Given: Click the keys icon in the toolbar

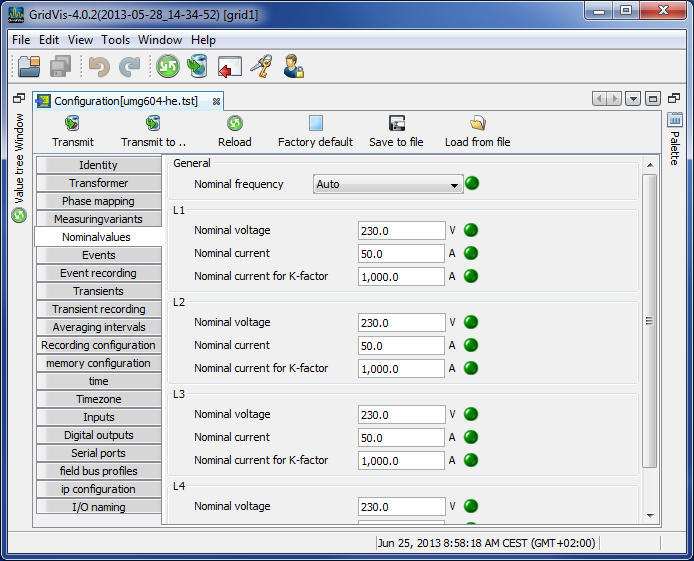Looking at the screenshot, I should pos(261,67).
